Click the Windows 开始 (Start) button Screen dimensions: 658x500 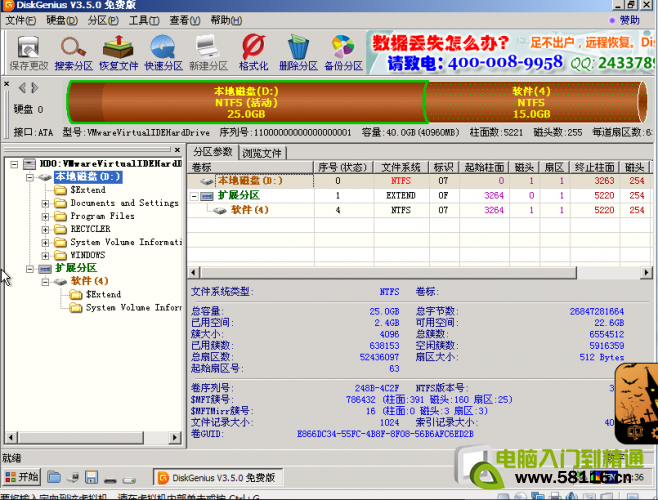click(22, 476)
